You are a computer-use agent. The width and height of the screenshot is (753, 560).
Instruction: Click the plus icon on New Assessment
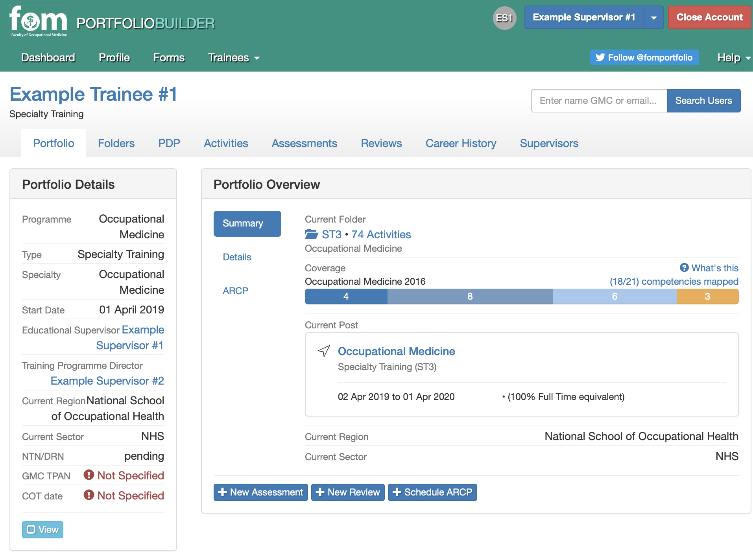(223, 492)
